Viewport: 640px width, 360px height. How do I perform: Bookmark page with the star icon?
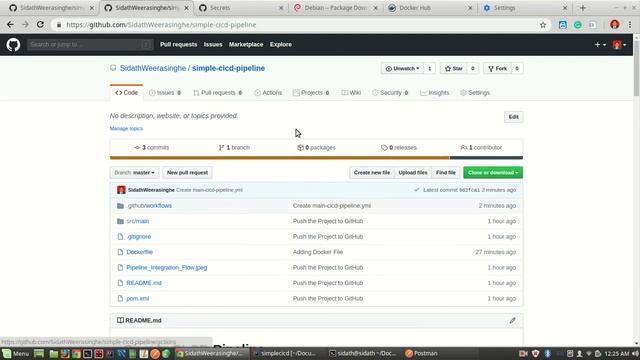click(x=543, y=25)
